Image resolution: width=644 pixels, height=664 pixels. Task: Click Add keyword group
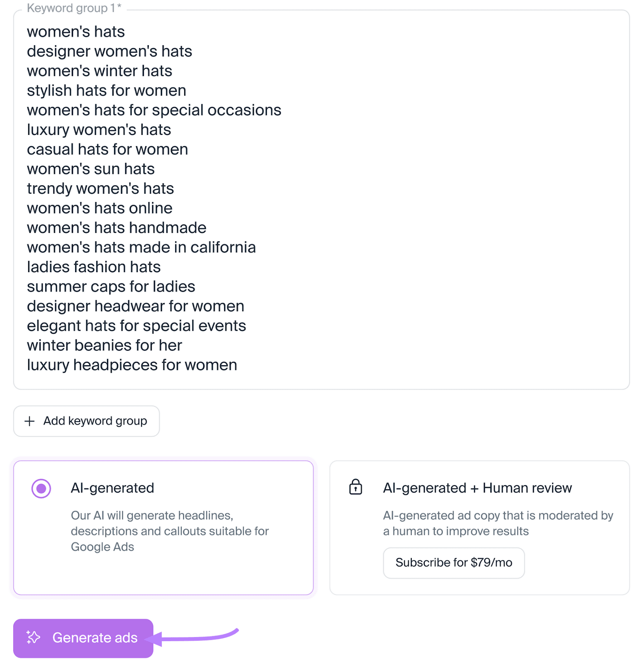coord(86,421)
